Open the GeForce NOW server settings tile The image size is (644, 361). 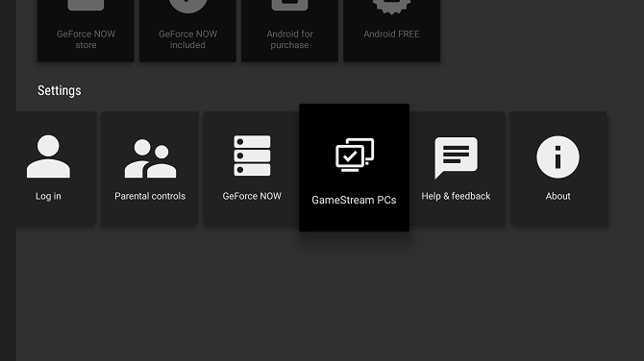click(x=252, y=168)
